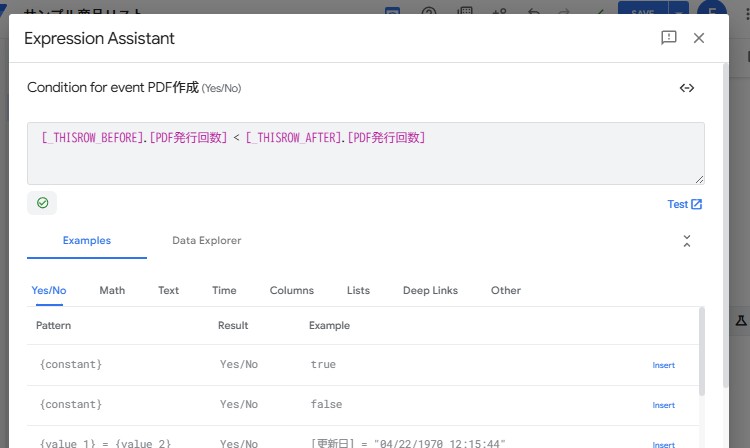Click the feedback icon in dialog header
This screenshot has width=750, height=448.
(669, 38)
